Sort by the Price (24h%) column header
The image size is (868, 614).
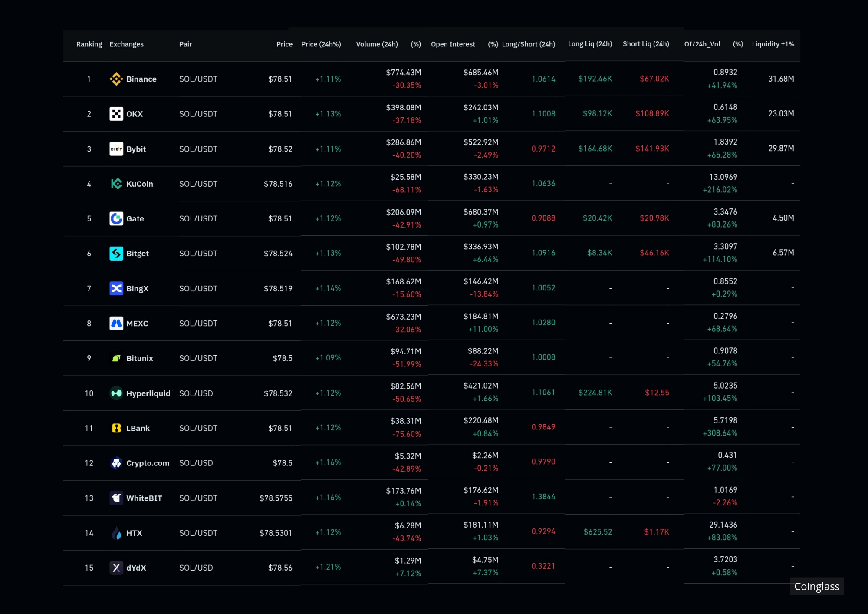[321, 44]
